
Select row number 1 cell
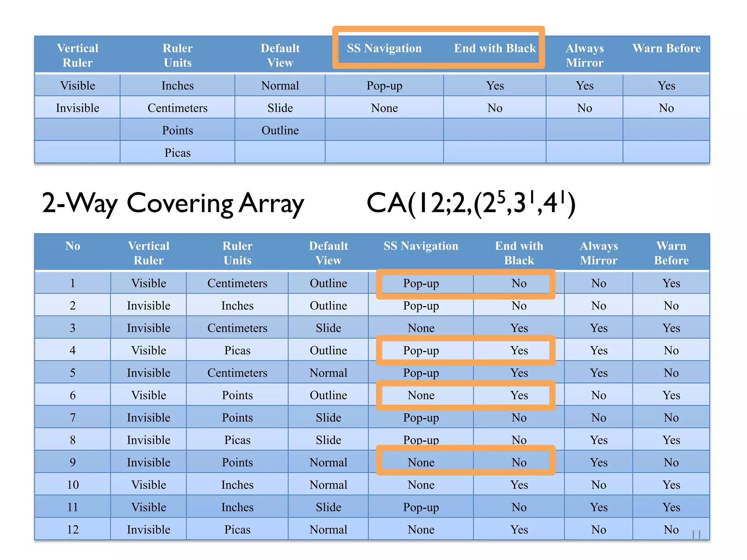(x=73, y=283)
